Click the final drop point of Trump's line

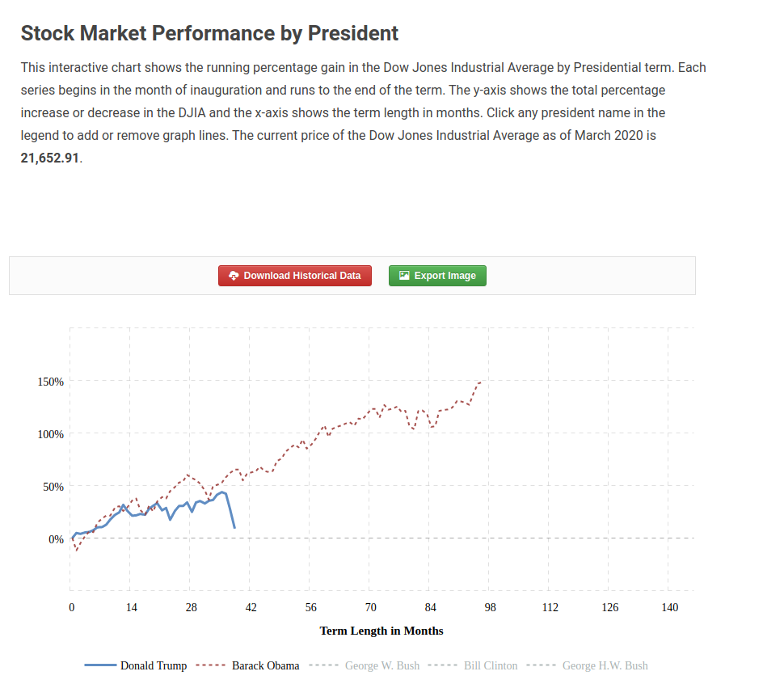pos(234,528)
